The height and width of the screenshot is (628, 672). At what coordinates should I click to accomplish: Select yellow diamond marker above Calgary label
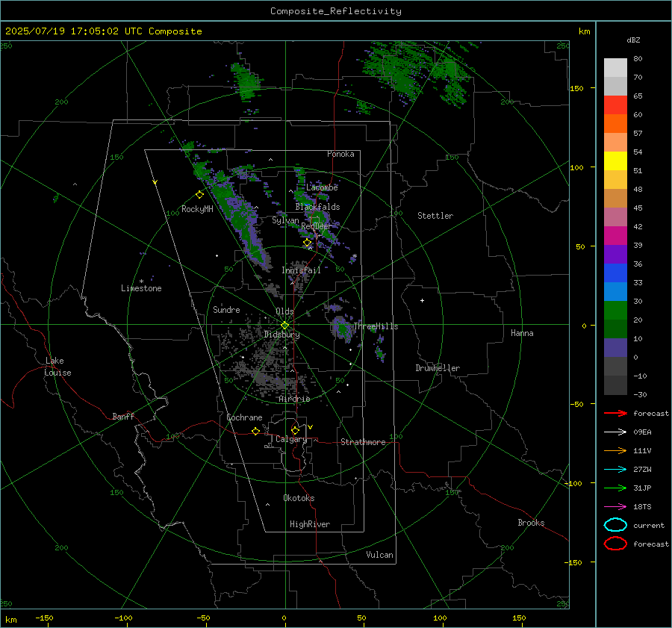point(295,430)
